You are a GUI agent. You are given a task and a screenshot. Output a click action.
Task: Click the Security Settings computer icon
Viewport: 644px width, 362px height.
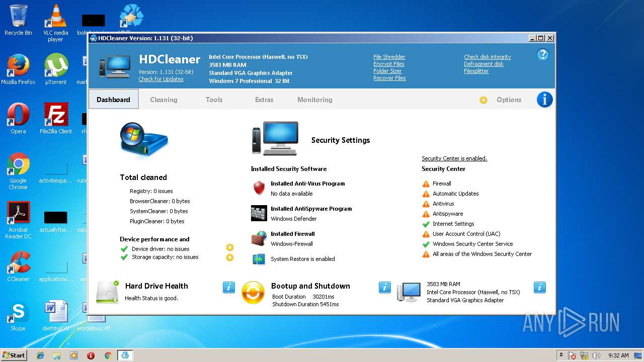coord(275,138)
